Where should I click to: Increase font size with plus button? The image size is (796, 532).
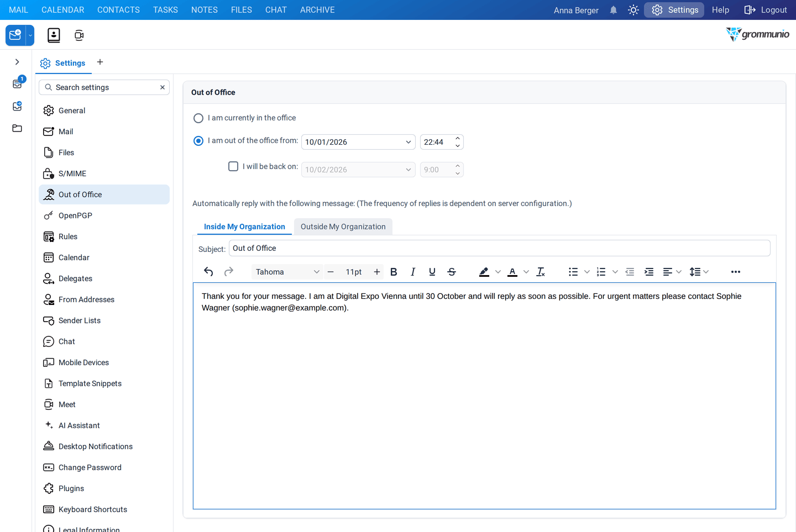coord(377,272)
